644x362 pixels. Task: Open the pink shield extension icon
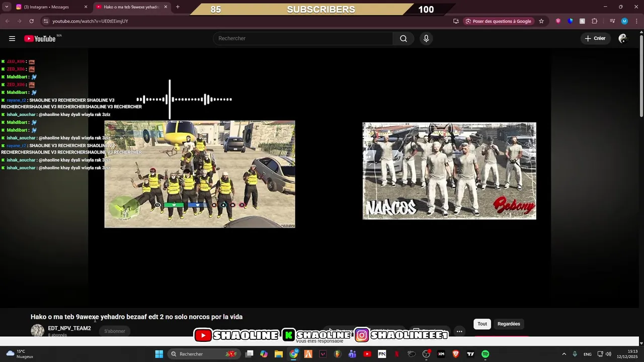(558, 21)
